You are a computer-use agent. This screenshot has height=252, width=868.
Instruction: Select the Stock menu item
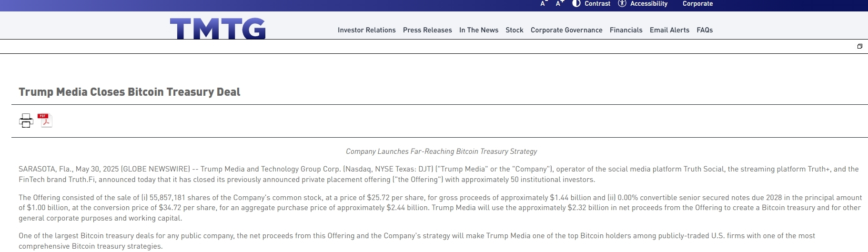click(x=515, y=30)
